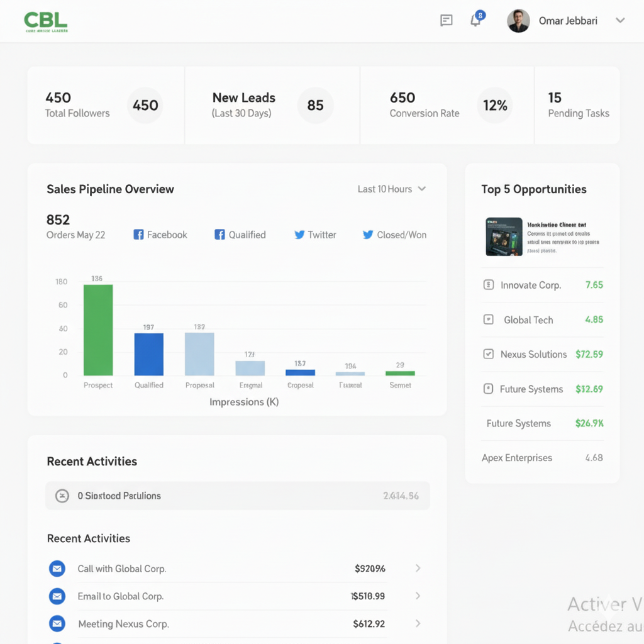The width and height of the screenshot is (644, 644).
Task: Open the featured opportunity thumbnail image
Action: click(x=504, y=236)
